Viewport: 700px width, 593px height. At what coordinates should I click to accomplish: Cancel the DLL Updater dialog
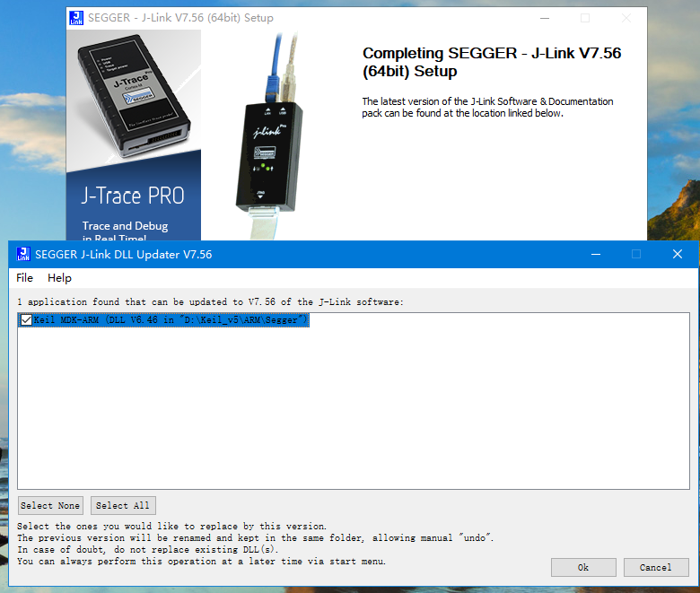coord(656,567)
